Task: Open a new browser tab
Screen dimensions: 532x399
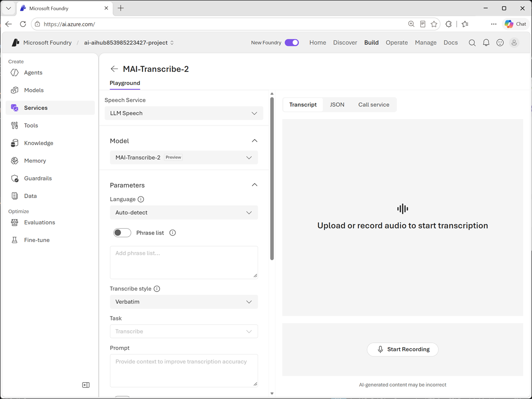Action: tap(121, 8)
